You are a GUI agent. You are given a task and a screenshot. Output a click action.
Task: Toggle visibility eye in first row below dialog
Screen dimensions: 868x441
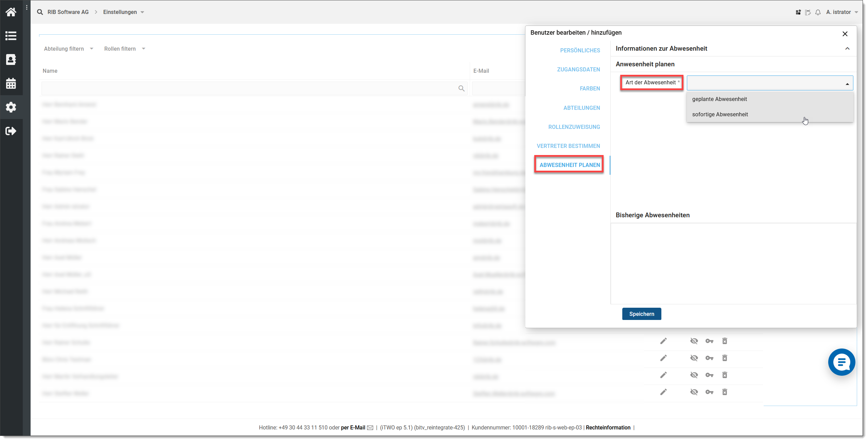click(694, 341)
